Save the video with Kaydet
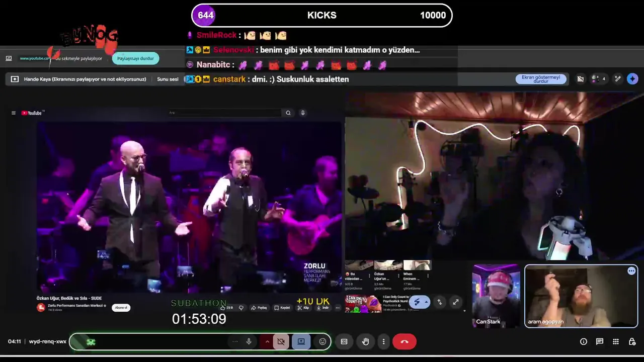 [x=282, y=308]
